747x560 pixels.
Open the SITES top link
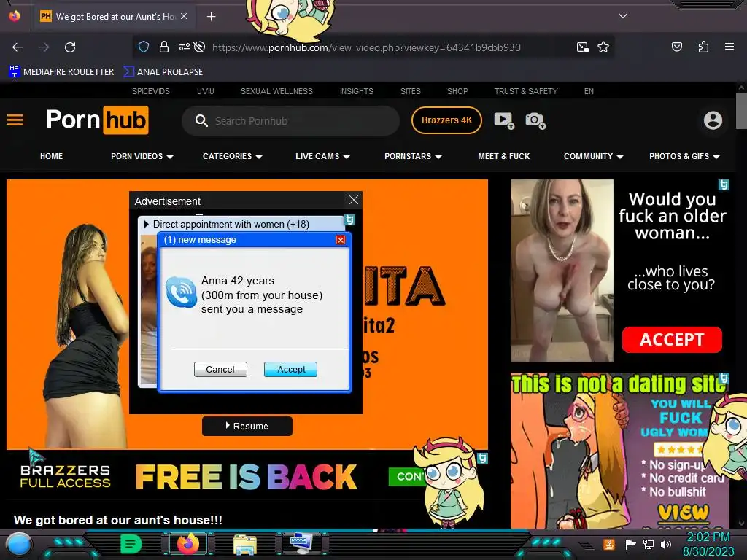click(x=410, y=91)
